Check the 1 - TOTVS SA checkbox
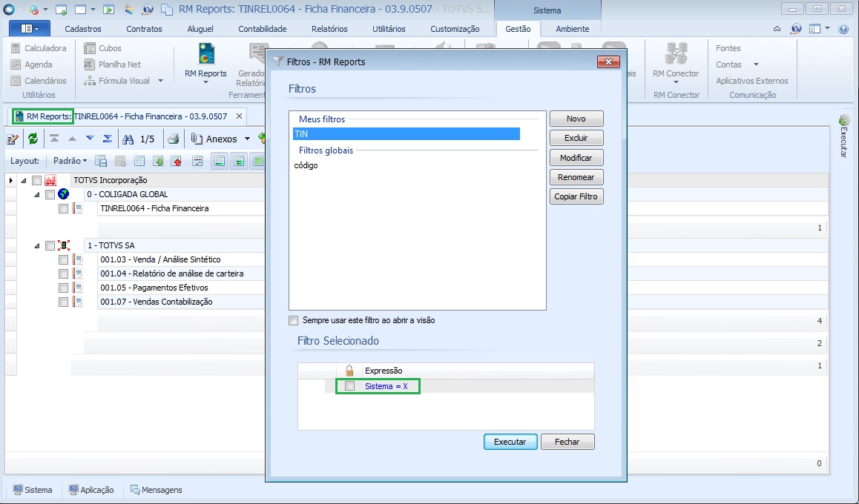The width and height of the screenshot is (859, 504). (50, 246)
